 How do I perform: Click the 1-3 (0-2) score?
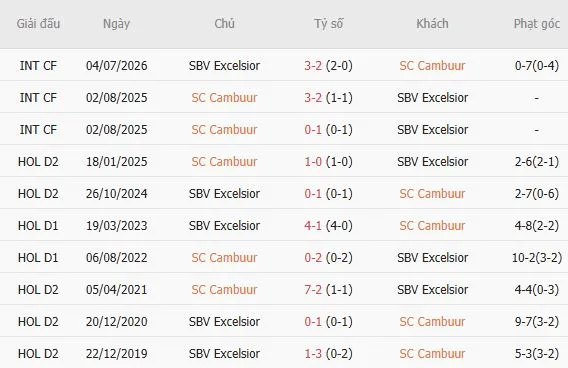pos(328,354)
